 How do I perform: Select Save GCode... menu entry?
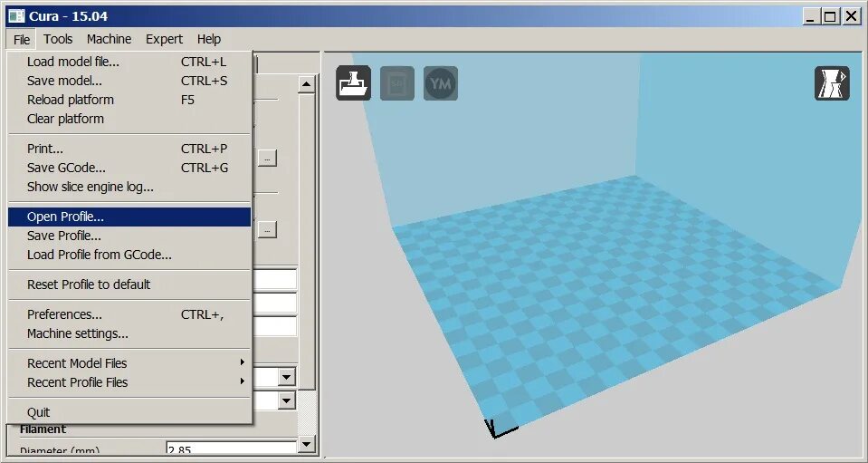coord(129,168)
